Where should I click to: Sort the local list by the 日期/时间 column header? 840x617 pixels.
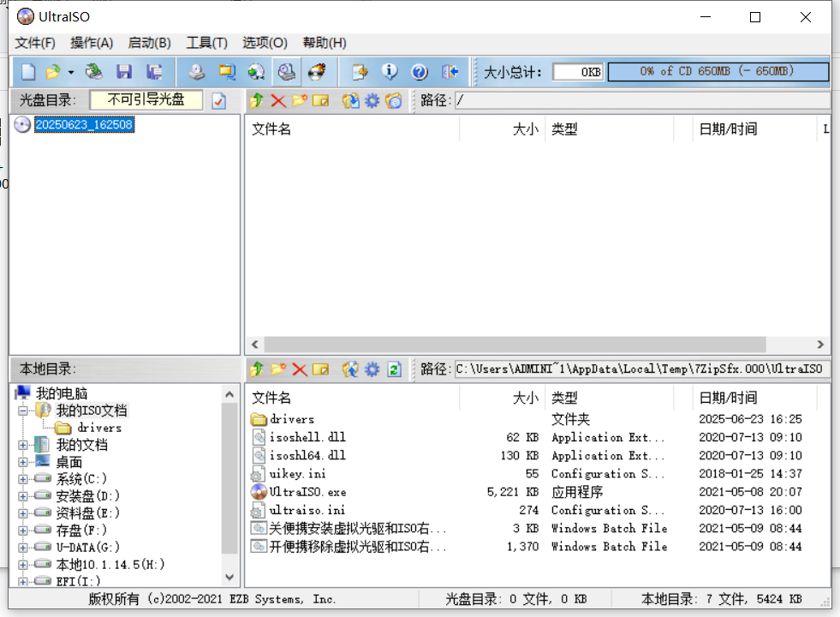click(754, 398)
